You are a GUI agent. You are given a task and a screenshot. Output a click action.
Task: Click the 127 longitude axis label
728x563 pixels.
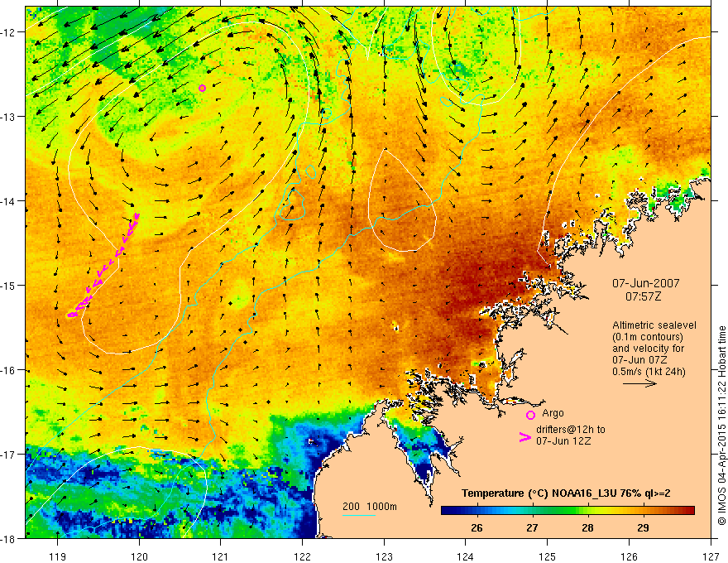(x=711, y=556)
